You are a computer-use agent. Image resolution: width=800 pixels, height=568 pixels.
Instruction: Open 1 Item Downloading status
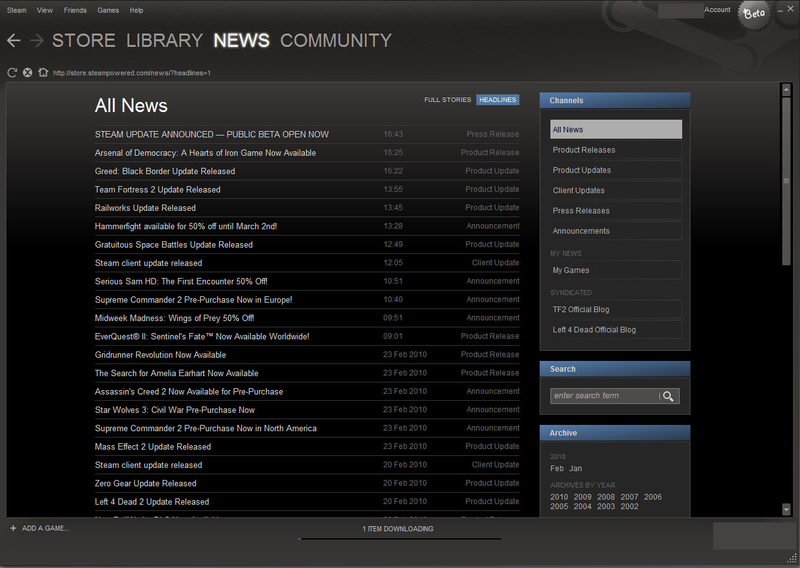tap(398, 529)
